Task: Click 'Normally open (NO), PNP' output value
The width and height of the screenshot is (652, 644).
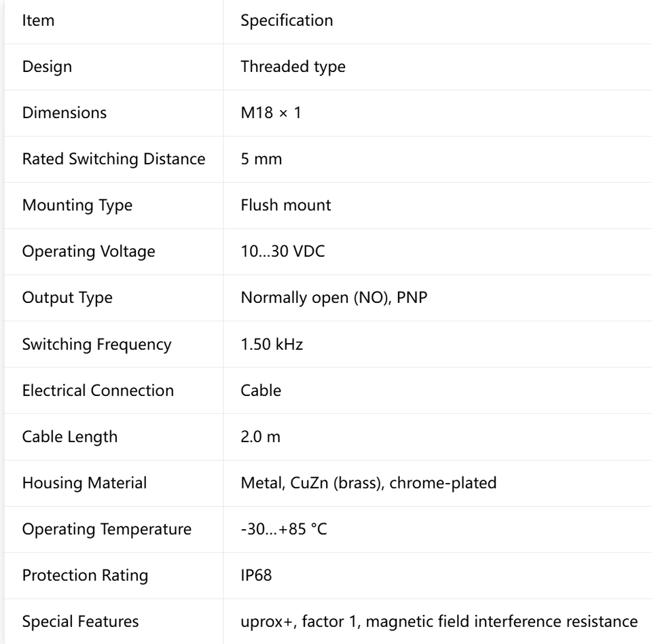Action: tap(334, 298)
